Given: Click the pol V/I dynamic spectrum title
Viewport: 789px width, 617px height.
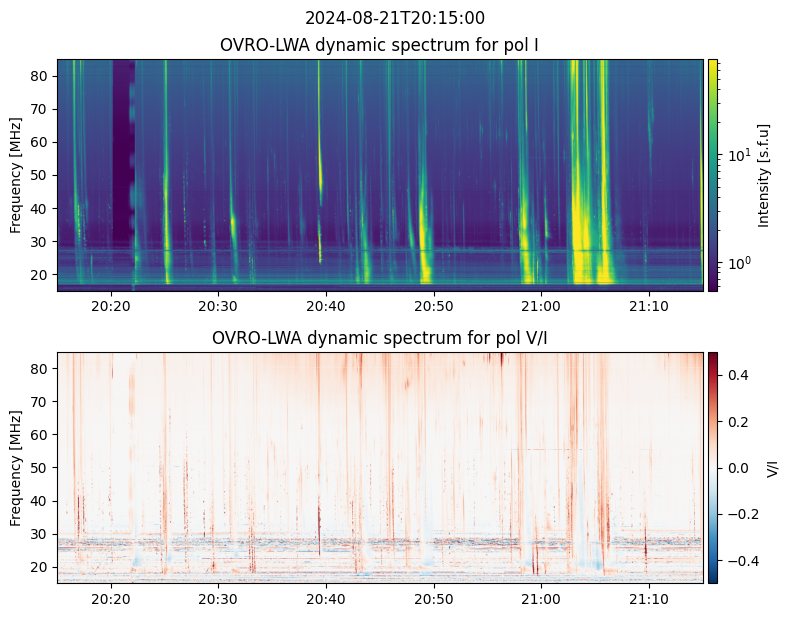Looking at the screenshot, I should tap(379, 338).
